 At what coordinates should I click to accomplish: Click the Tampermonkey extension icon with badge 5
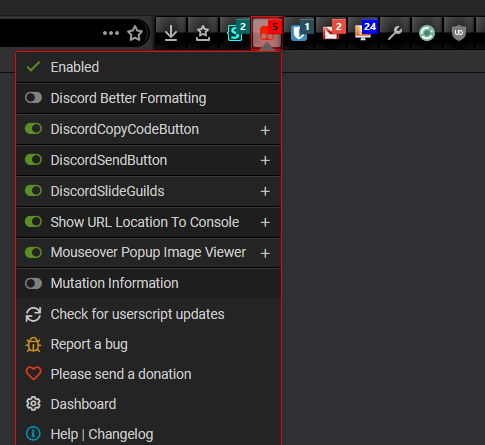[267, 33]
